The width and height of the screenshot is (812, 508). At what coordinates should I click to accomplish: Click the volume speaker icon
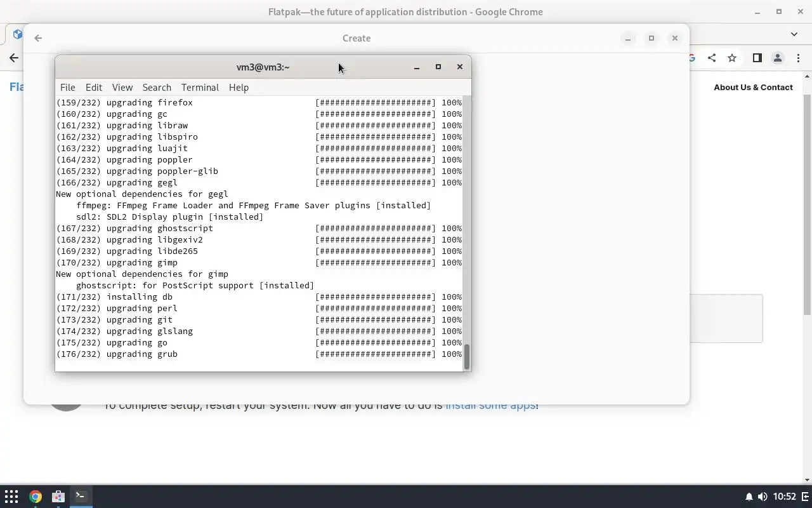(763, 497)
